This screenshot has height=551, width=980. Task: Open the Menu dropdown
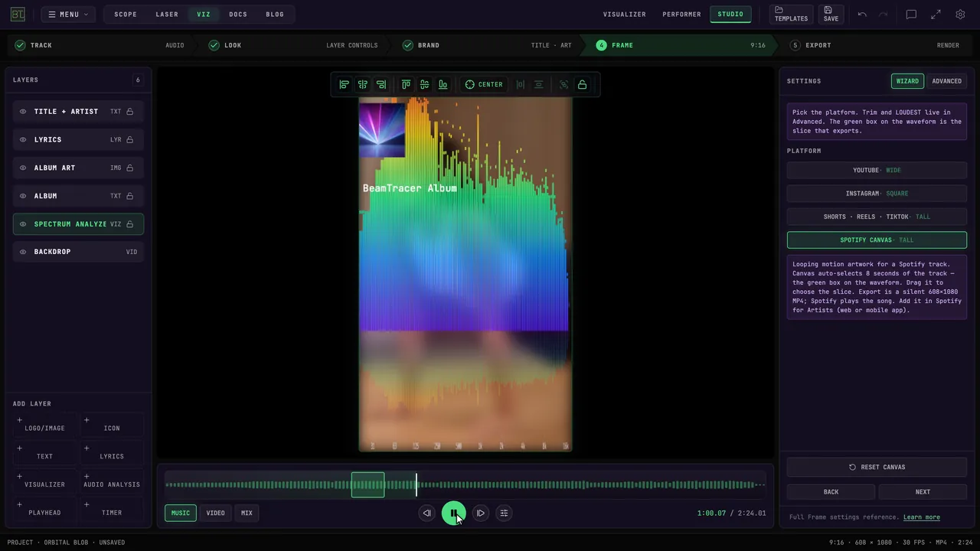[68, 14]
